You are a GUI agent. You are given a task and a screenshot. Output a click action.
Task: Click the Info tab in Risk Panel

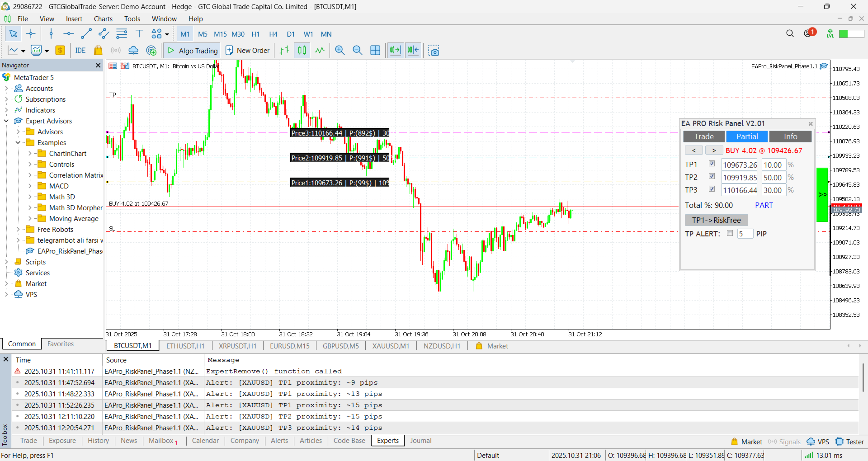point(790,136)
